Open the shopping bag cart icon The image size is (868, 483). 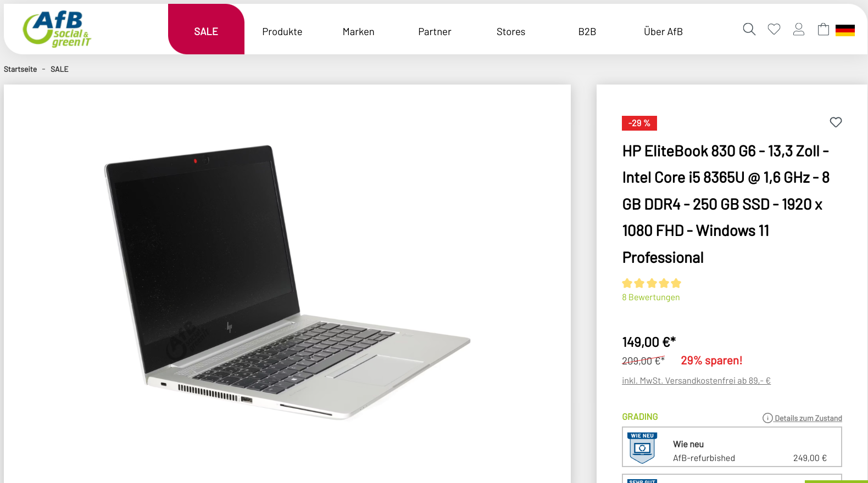pos(823,30)
